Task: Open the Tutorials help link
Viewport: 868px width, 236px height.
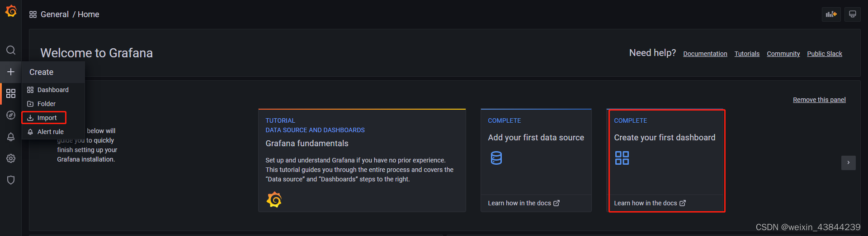Action: coord(746,54)
